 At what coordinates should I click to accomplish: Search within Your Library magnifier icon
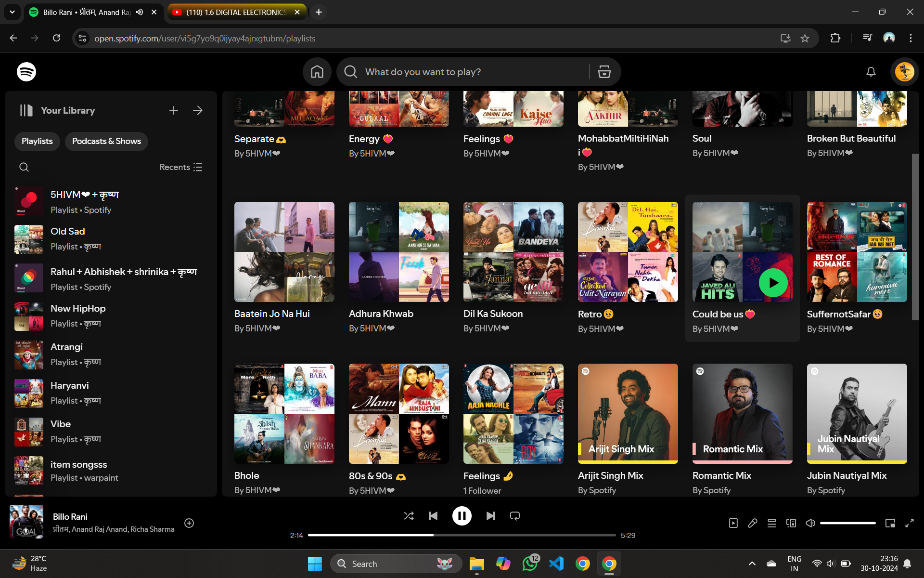tap(24, 167)
